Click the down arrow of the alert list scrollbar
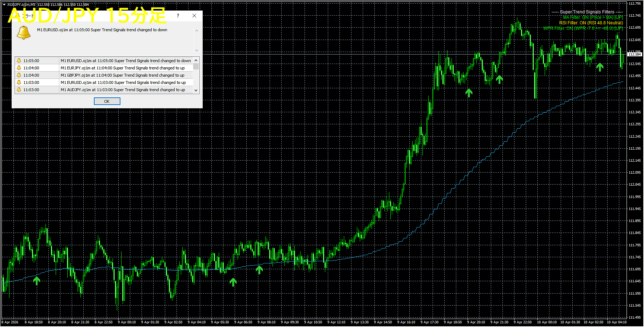The height and width of the screenshot is (327, 644). (196, 90)
